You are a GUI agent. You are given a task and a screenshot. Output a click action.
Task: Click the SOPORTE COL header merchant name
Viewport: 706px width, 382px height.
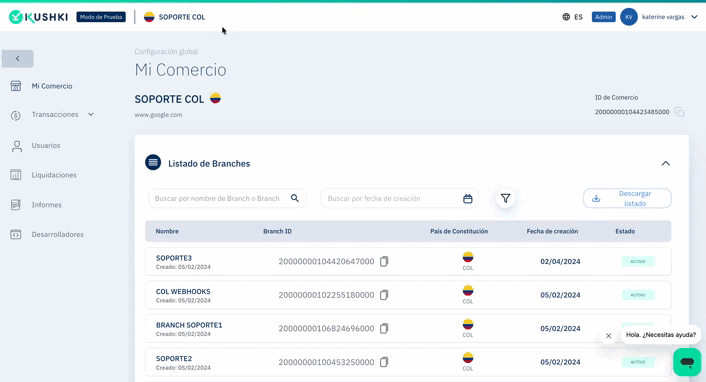point(181,17)
